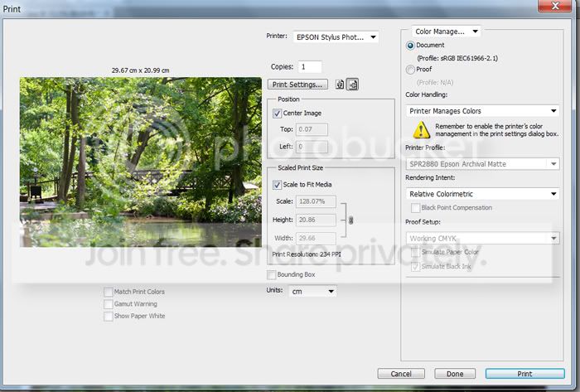Select portrait paper orientation icon
The width and height of the screenshot is (580, 392).
coord(341,84)
